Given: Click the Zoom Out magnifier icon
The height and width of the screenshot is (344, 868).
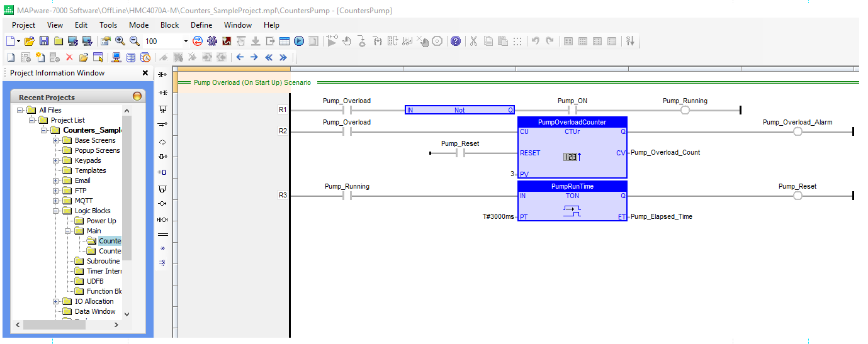Looking at the screenshot, I should click(x=134, y=41).
